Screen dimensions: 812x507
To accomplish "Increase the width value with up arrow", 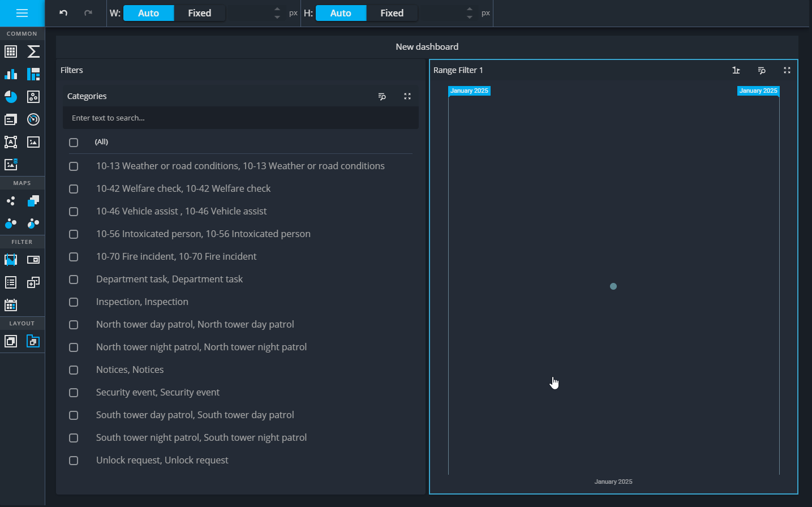I will click(277, 9).
